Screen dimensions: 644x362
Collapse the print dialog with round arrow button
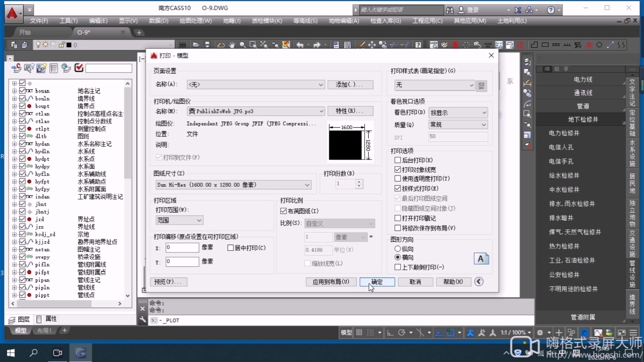click(x=479, y=282)
